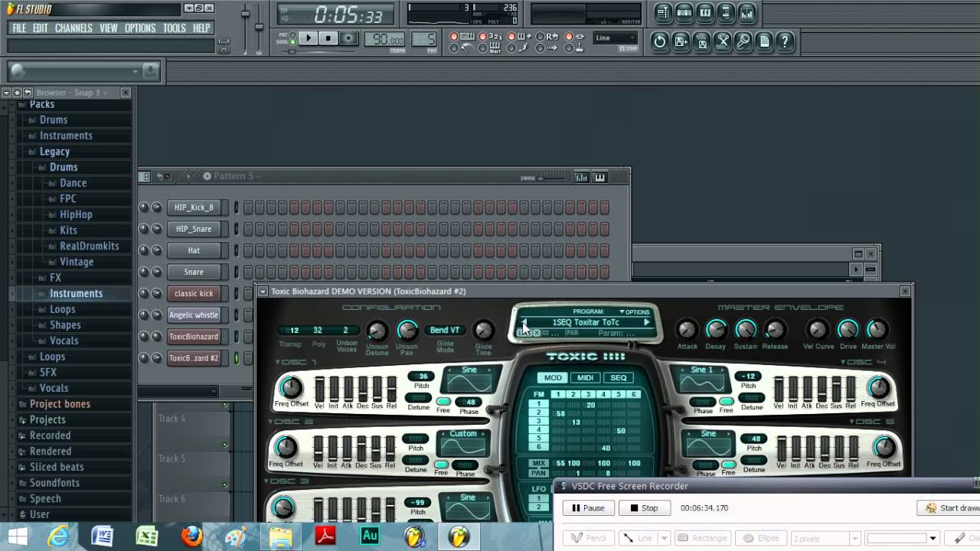
Task: Adjust the swing slider in step sequencer
Action: point(551,178)
